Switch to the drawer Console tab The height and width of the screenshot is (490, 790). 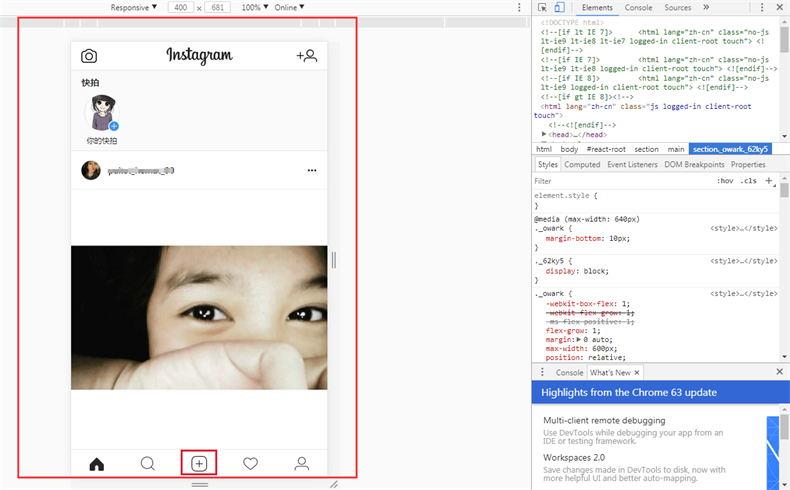[x=569, y=373]
